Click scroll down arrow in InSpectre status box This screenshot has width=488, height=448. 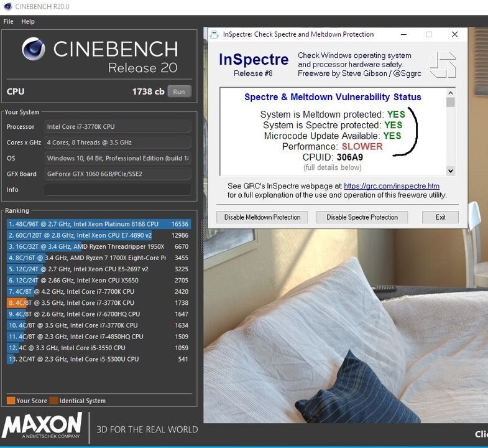coord(450,170)
